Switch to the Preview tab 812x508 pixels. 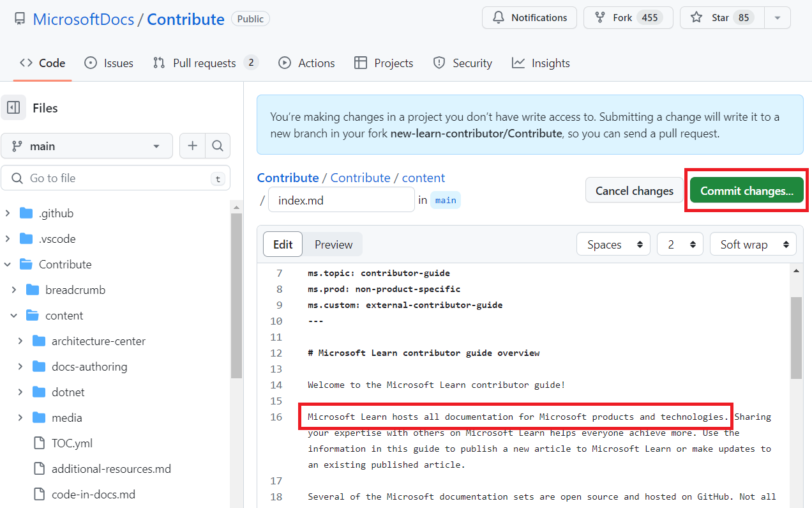point(333,243)
